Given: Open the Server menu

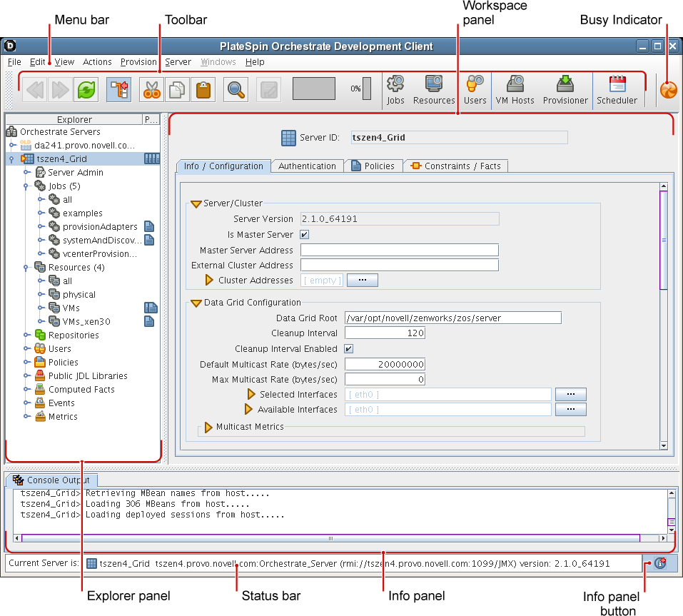Looking at the screenshot, I should (178, 62).
